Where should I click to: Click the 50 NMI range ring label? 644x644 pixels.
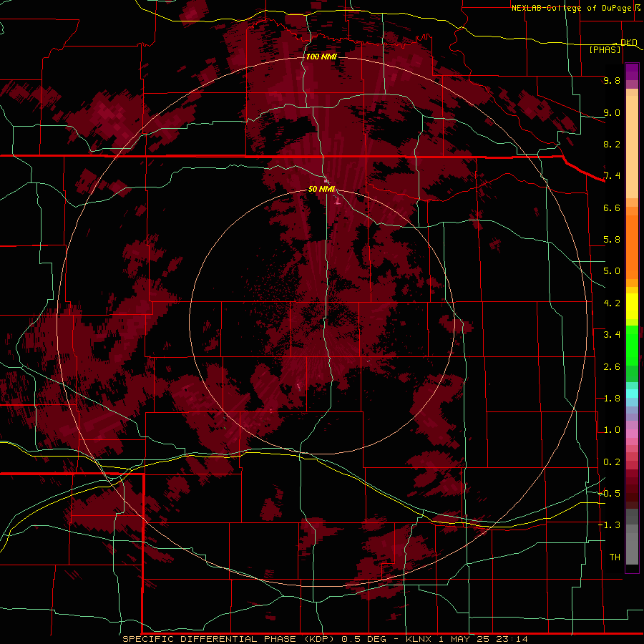[321, 189]
